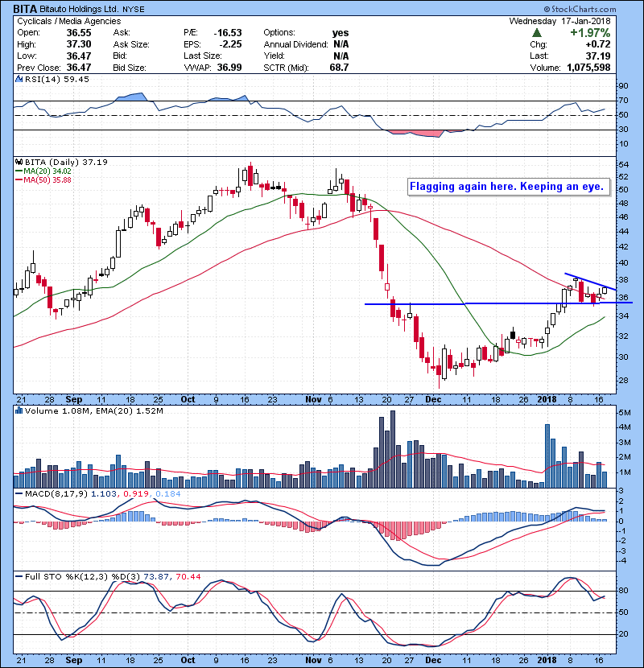
Task: Click the MACD(8,17,9) indicator label
Action: click(x=56, y=494)
